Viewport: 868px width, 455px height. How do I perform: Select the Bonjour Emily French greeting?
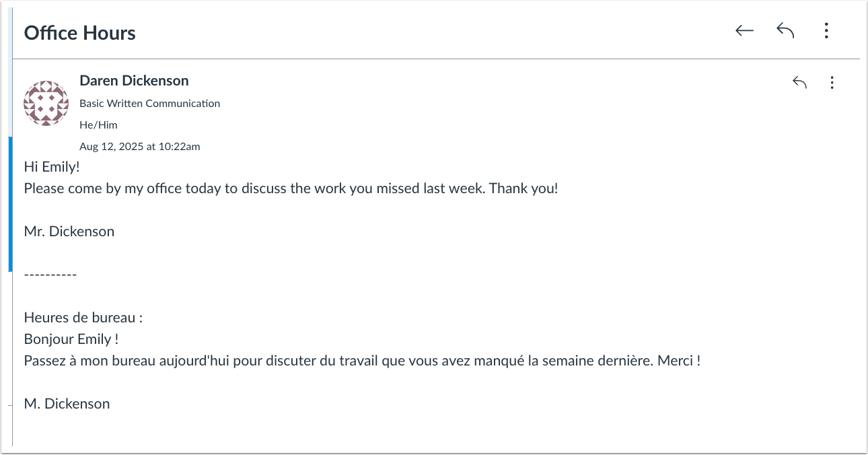point(71,339)
